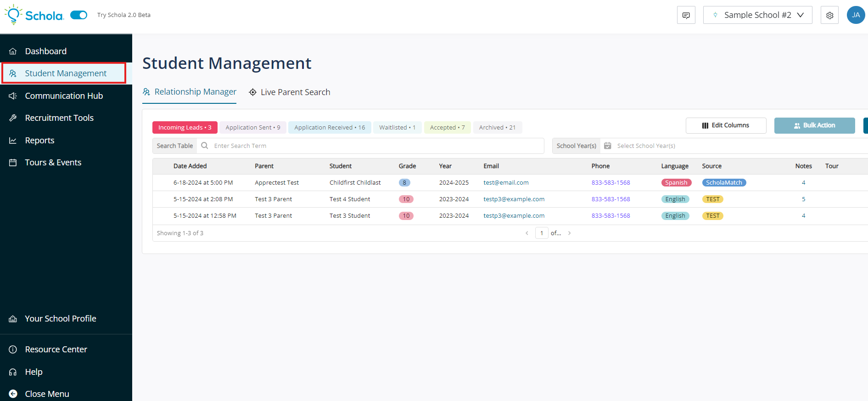This screenshot has height=401, width=868.
Task: Go to the next page arrow
Action: pos(569,233)
